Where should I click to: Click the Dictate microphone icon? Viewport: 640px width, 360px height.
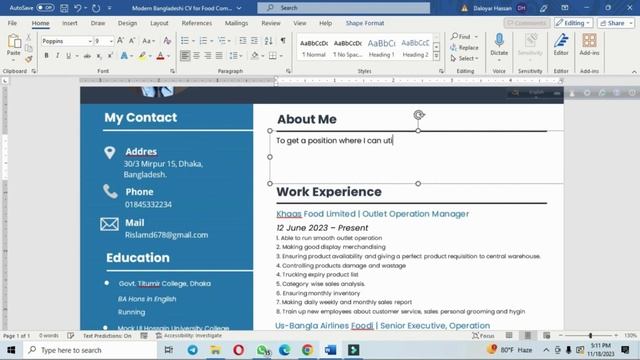click(x=499, y=40)
